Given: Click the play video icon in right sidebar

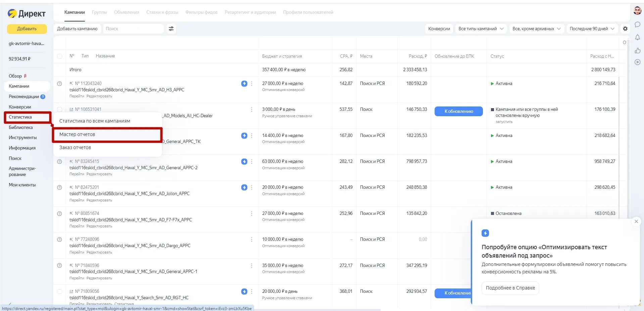Looking at the screenshot, I should 638,62.
